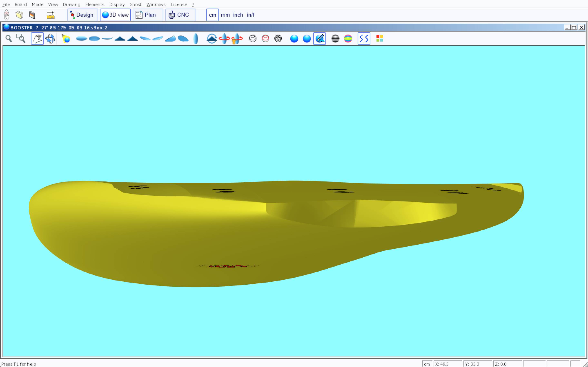Open the CNC mode

coord(180,15)
